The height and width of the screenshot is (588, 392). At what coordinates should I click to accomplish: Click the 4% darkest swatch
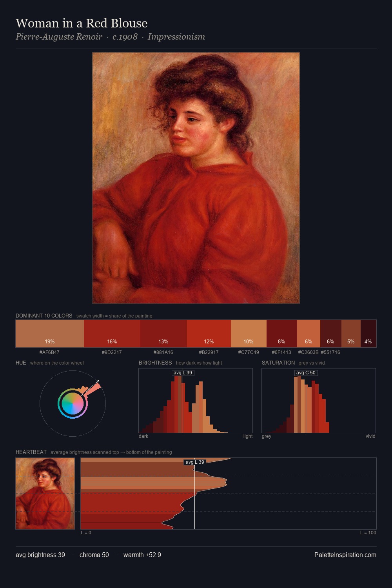[368, 334]
